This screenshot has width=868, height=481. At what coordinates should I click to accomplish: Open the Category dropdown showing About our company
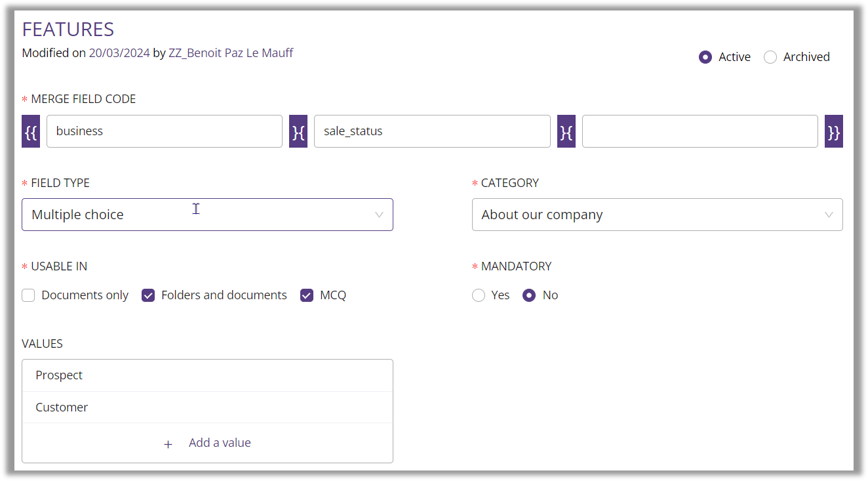(x=657, y=215)
